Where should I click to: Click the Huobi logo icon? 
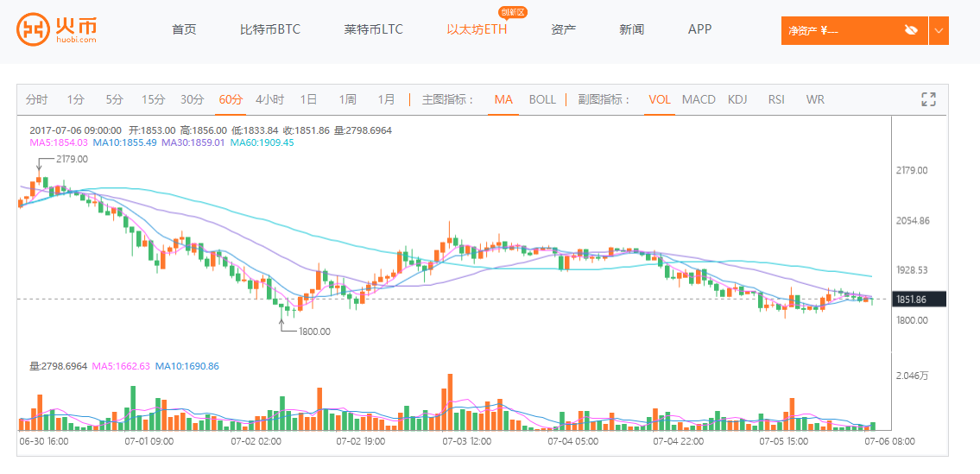(33, 29)
